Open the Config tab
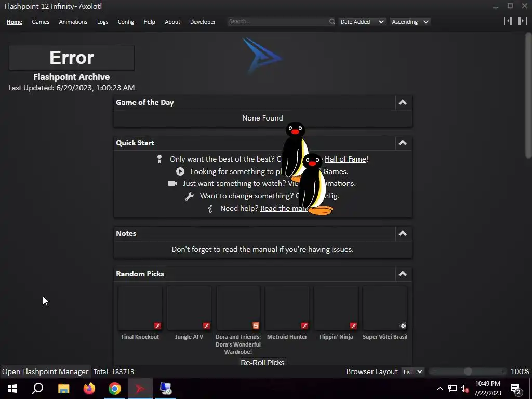This screenshot has height=399, width=532. pos(126,22)
